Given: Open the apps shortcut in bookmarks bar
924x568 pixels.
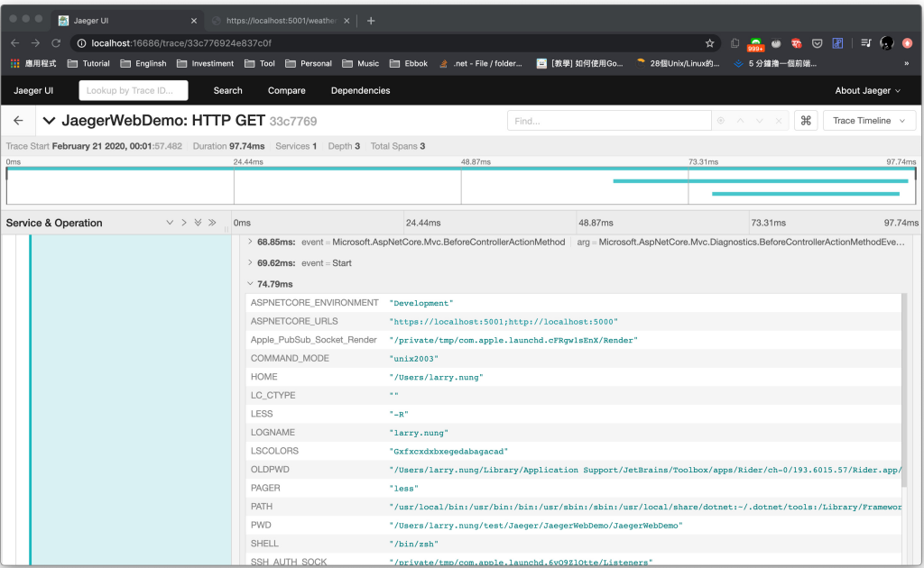Looking at the screenshot, I should 33,63.
